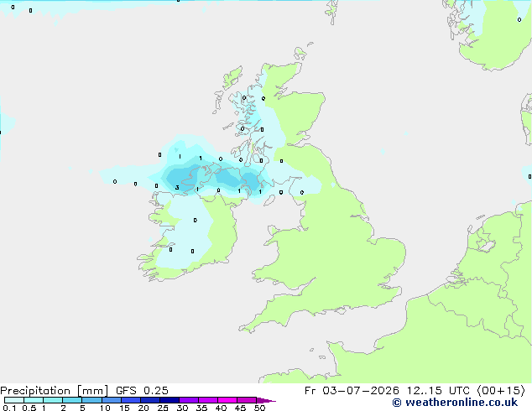Image resolution: width=532 pixels, height=411 pixels.
Task: Click the 'Precipitation [mm]' title text
Action: [x=54, y=391]
